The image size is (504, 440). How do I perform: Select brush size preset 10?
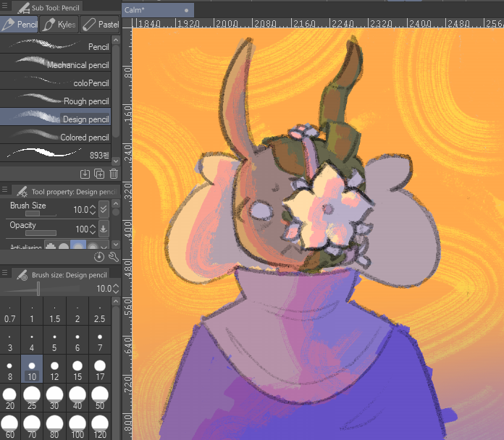32,368
